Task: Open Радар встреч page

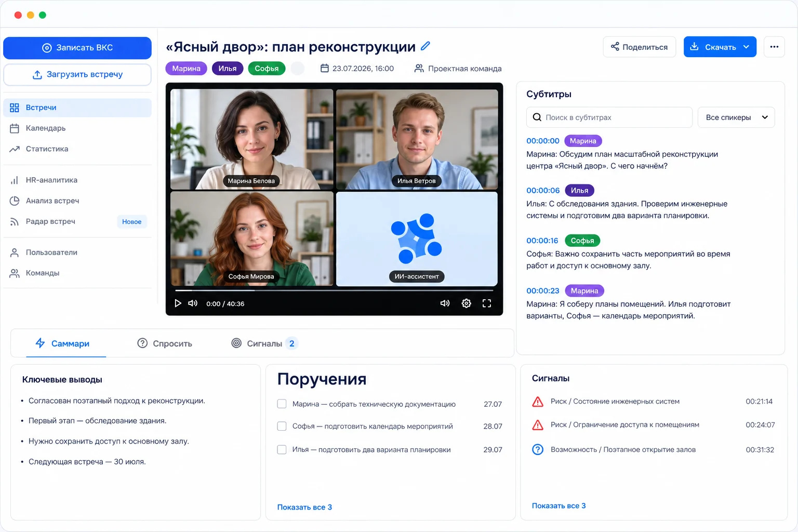Action: (x=77, y=222)
